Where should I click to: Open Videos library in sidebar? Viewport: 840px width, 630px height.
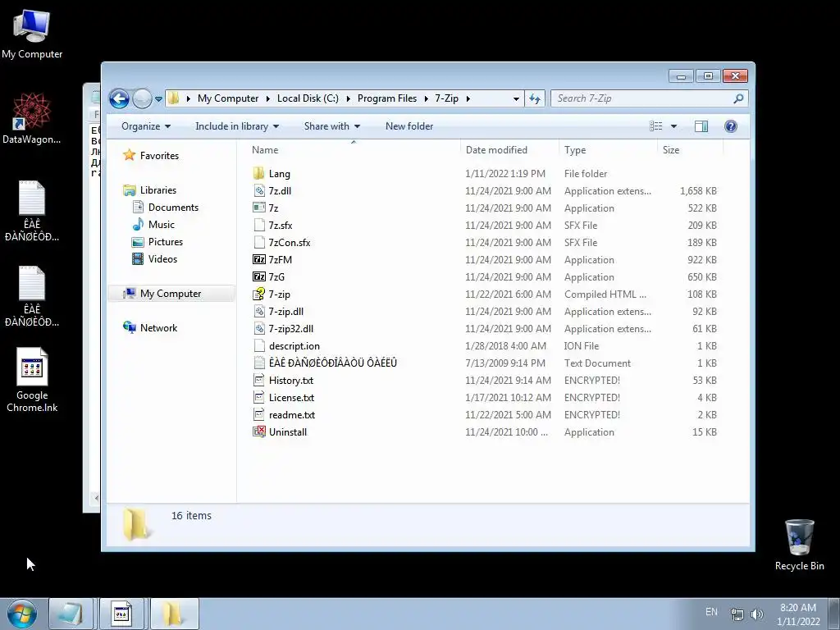coord(162,258)
